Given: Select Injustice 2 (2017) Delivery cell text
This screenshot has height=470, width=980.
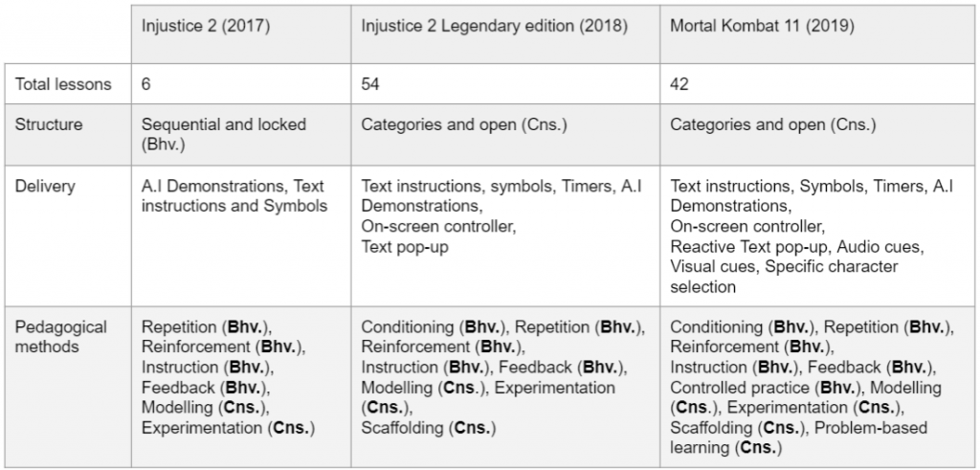Looking at the screenshot, I should point(234,194).
